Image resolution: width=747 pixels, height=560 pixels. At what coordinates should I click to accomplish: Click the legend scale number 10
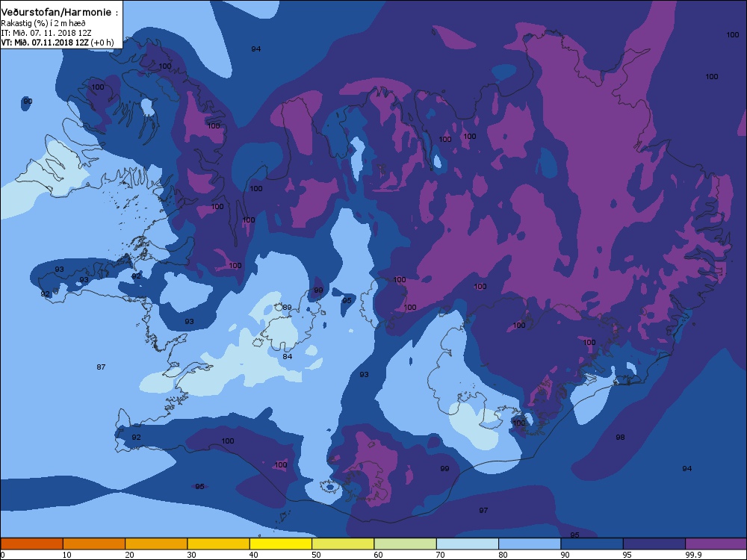pos(67,555)
